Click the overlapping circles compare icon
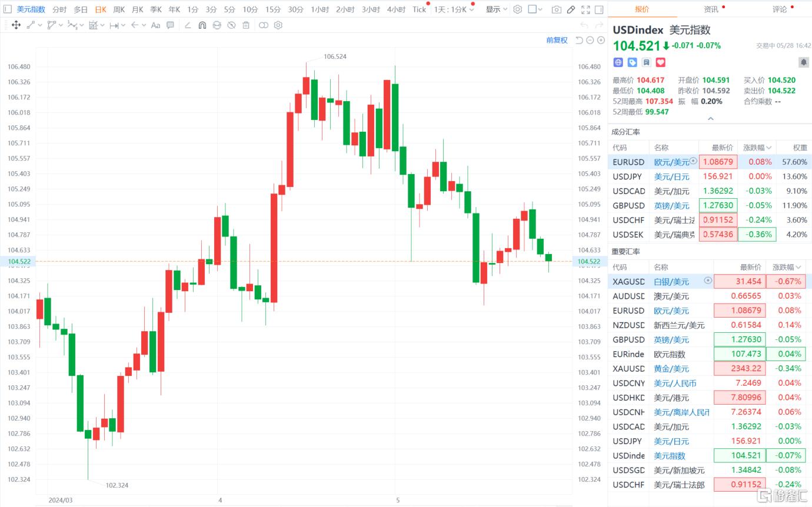Viewport: 812px width, 507px height. pyautogui.click(x=264, y=25)
